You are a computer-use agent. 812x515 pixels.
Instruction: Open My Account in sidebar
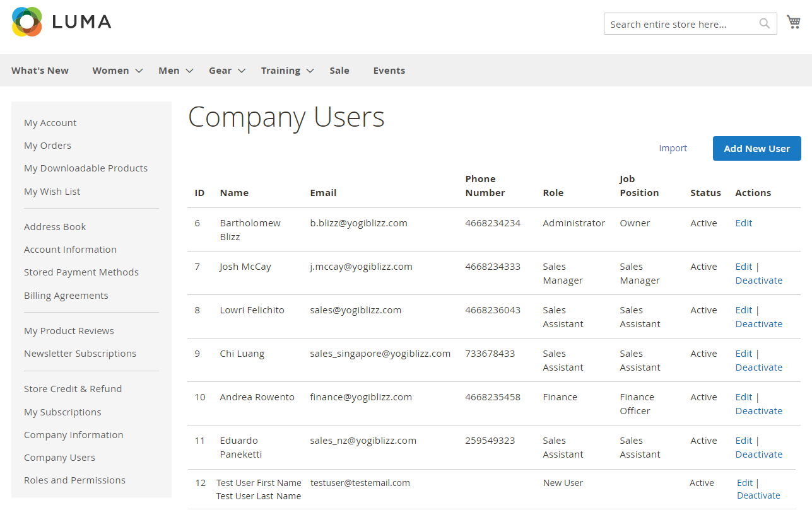[x=50, y=123]
